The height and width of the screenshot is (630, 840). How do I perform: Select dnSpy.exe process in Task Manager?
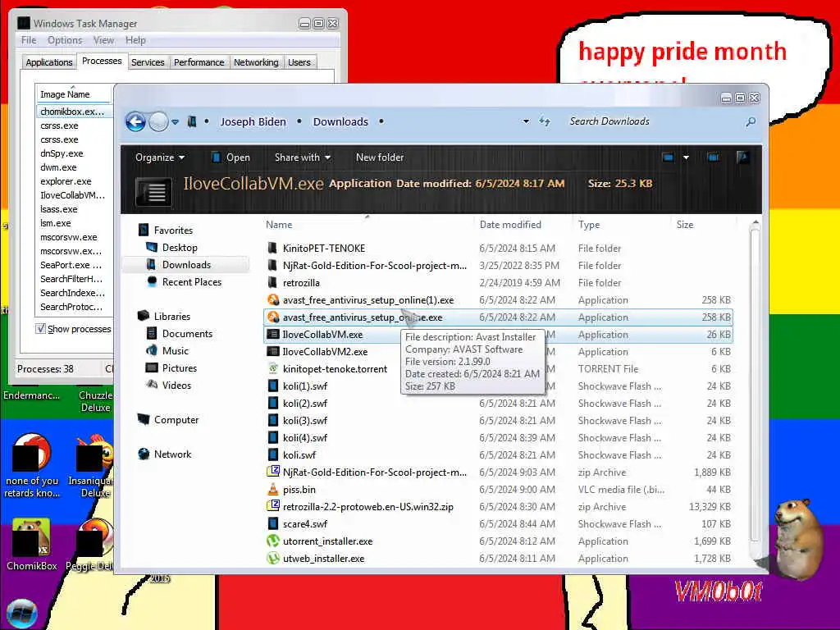[x=62, y=153]
